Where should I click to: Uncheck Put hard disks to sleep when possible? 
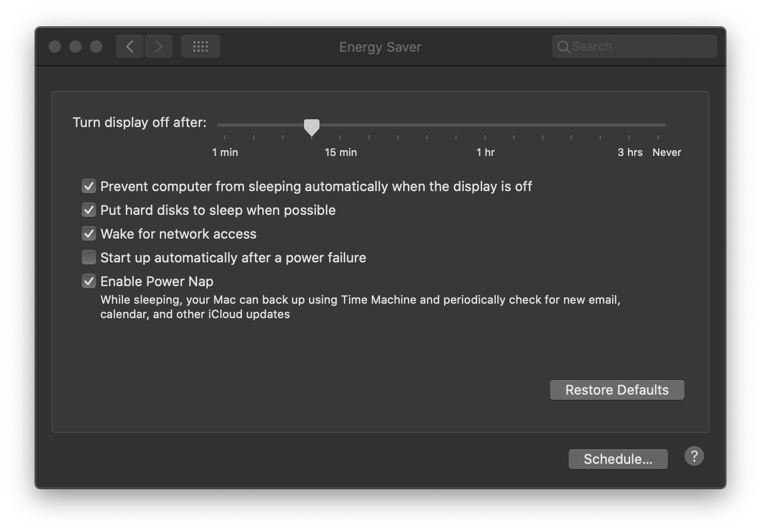[x=88, y=210]
